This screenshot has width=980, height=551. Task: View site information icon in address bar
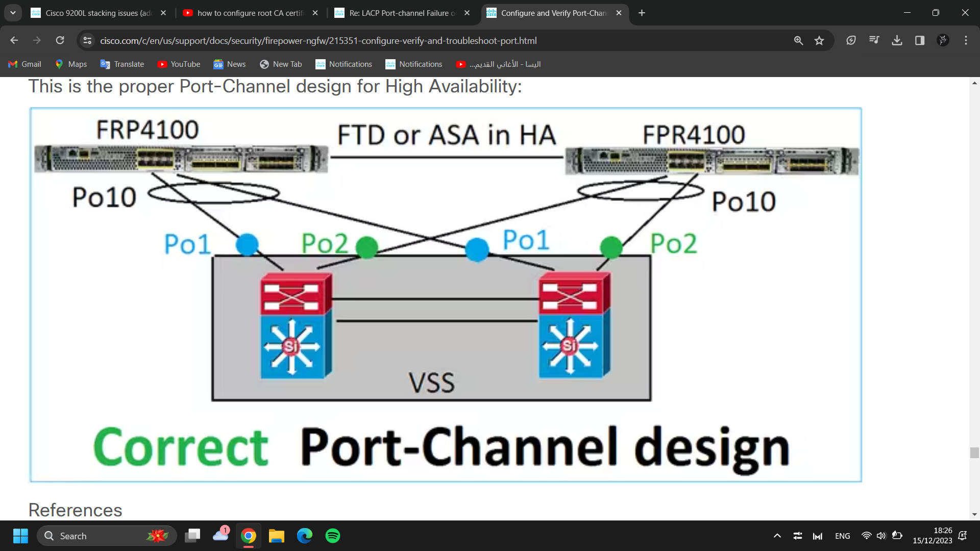tap(87, 40)
